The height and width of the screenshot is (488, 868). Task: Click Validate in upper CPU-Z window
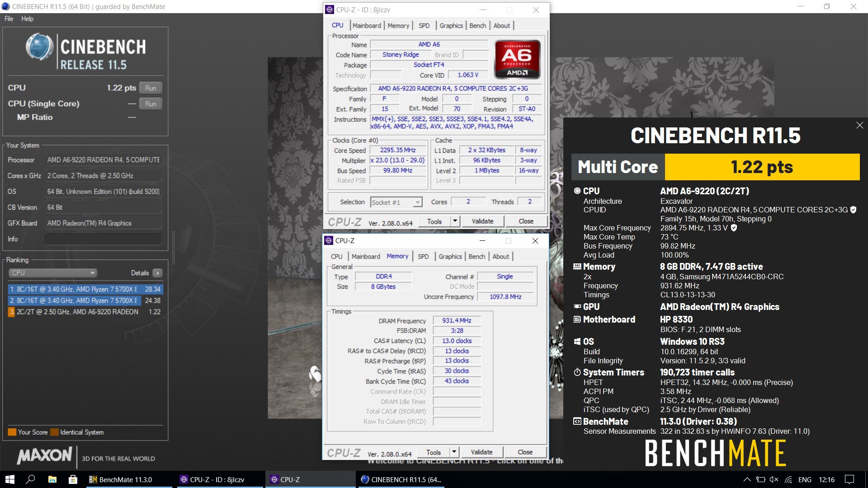pos(482,221)
